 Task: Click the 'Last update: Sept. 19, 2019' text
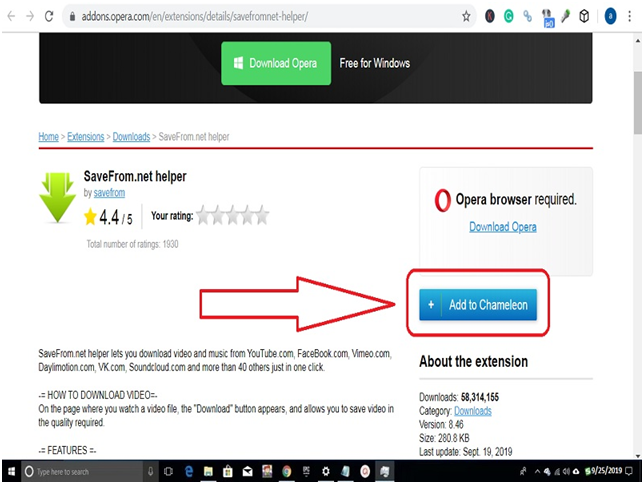(x=465, y=452)
